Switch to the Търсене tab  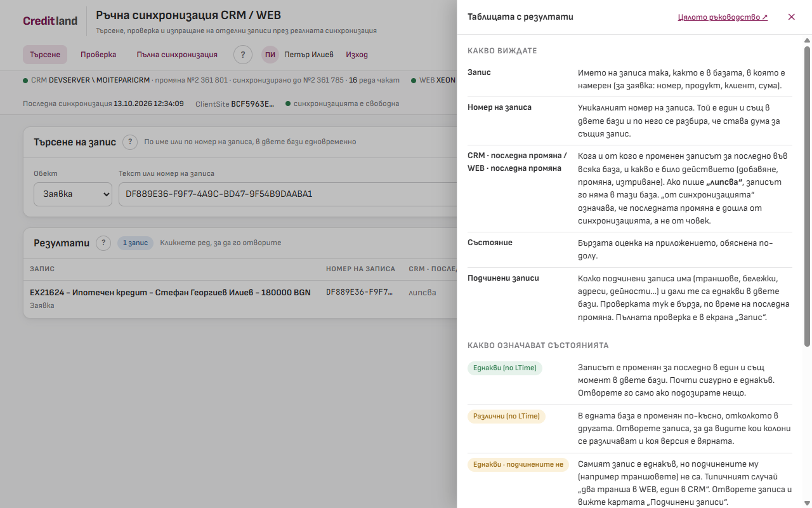pos(45,55)
